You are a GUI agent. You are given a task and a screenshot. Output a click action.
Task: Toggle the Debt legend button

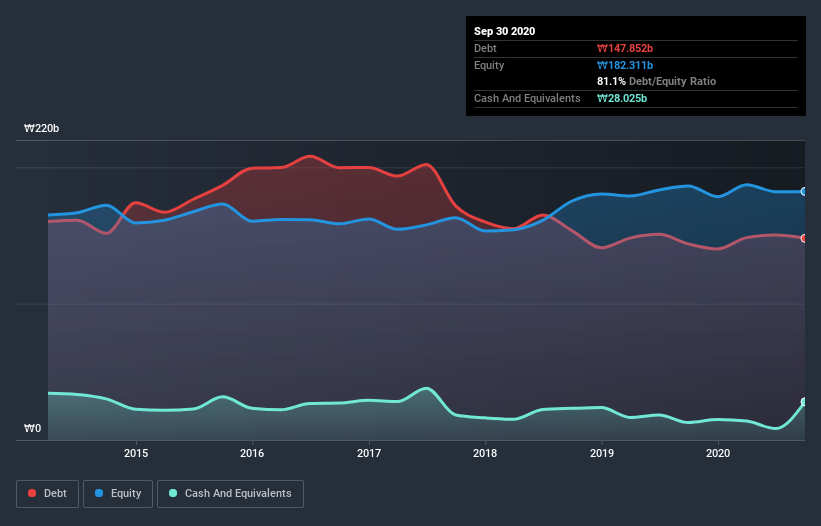point(47,494)
